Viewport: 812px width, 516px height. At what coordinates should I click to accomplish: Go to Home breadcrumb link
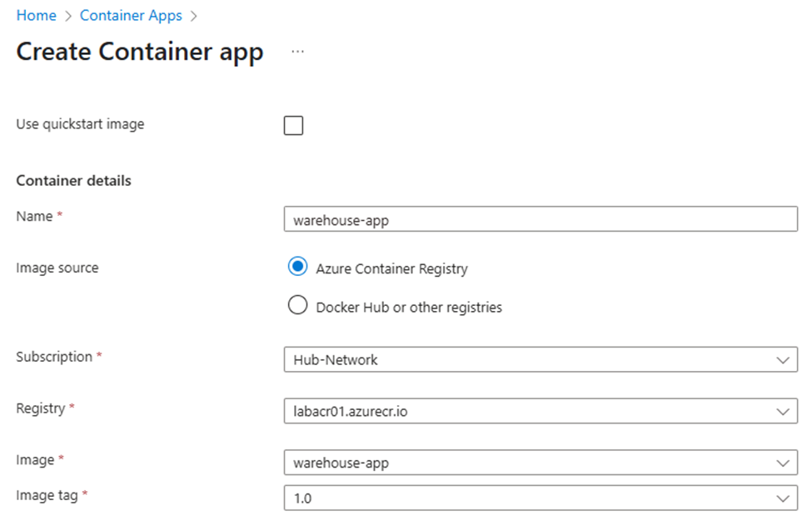(37, 16)
